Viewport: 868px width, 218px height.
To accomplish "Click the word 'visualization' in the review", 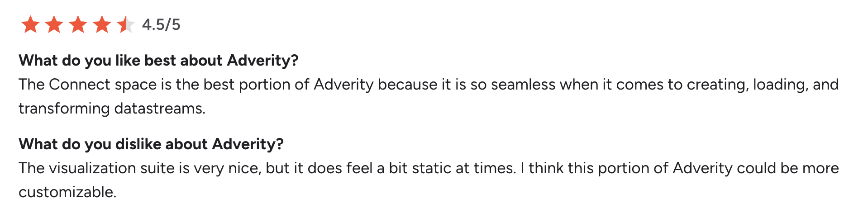I will pyautogui.click(x=92, y=168).
